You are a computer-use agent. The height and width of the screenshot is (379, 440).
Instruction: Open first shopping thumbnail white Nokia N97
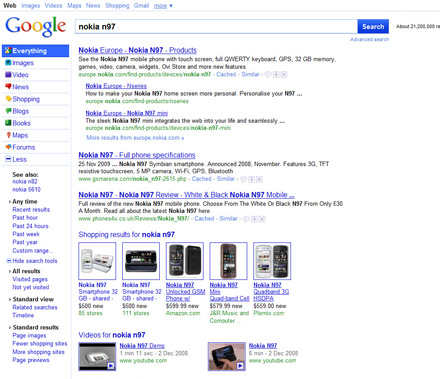(x=97, y=261)
